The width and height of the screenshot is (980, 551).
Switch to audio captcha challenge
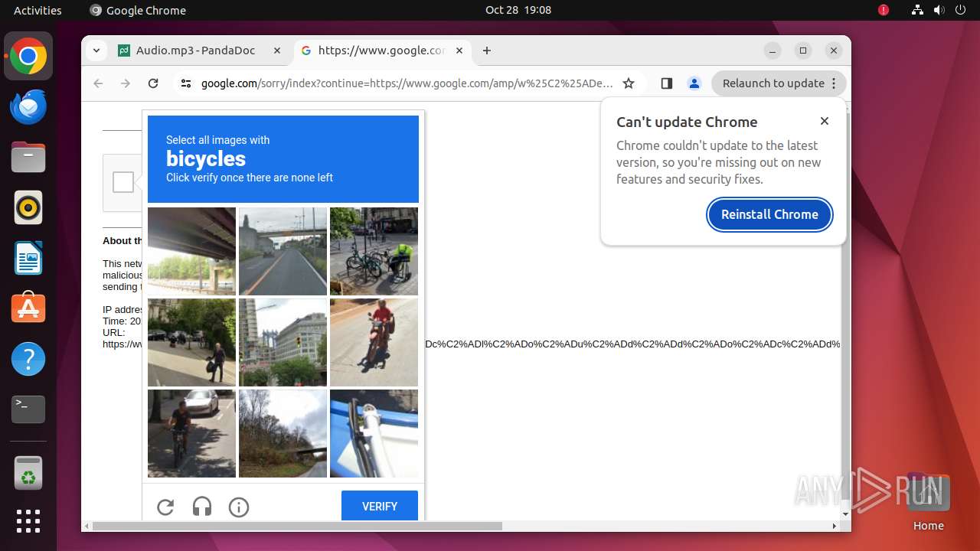pos(202,507)
